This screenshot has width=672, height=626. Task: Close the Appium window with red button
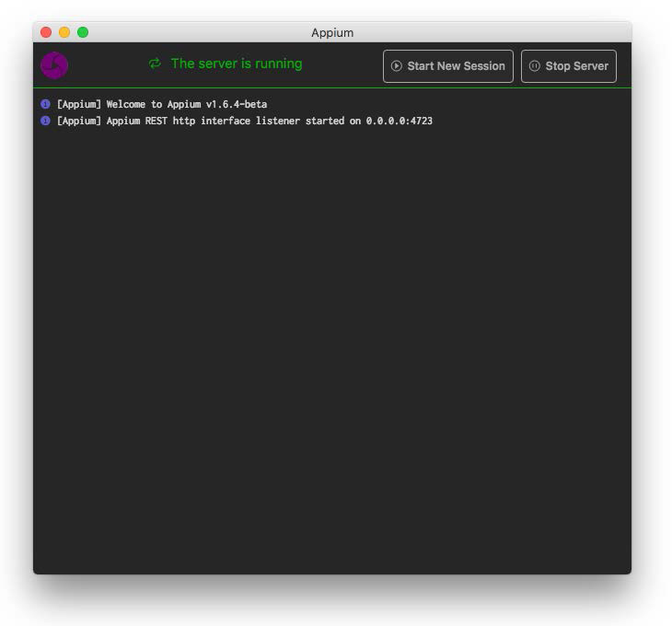point(46,32)
